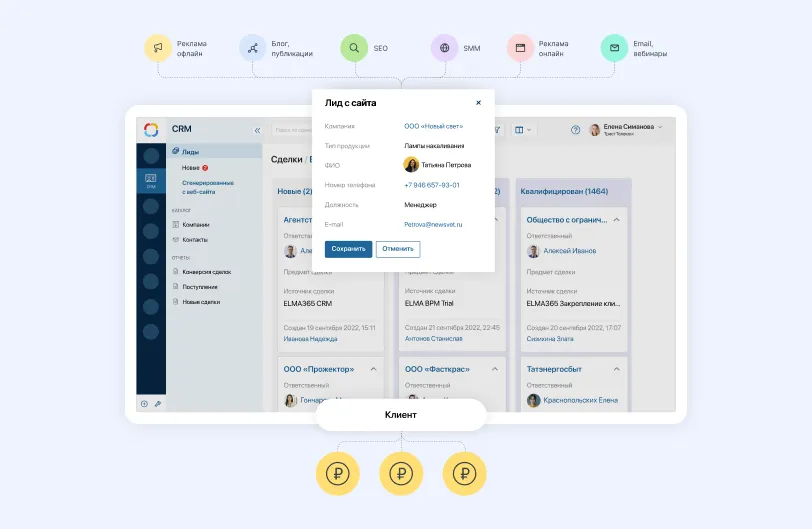Open the Поступления report
This screenshot has width=812, height=529.
click(x=200, y=287)
